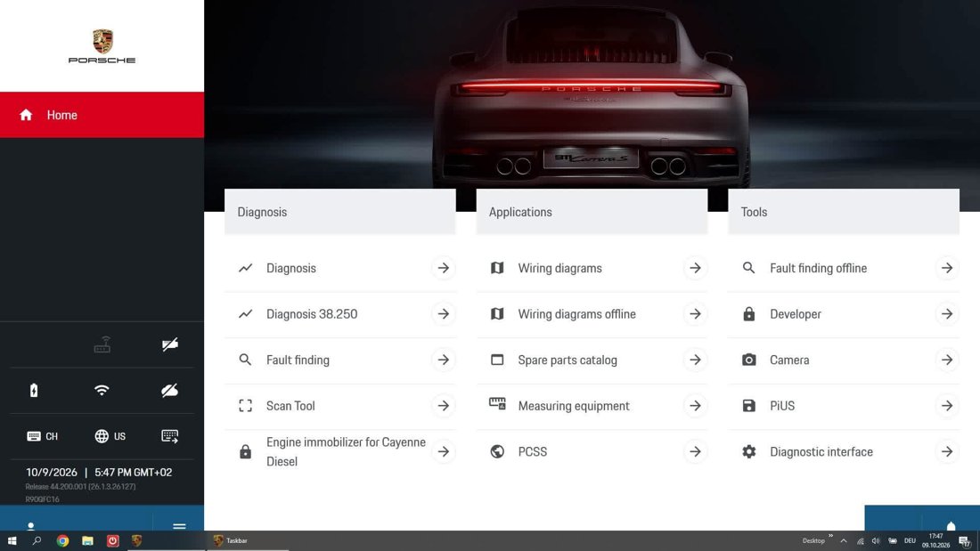Click the Spare parts catalog window icon
This screenshot has height=551, width=980.
[x=497, y=360]
